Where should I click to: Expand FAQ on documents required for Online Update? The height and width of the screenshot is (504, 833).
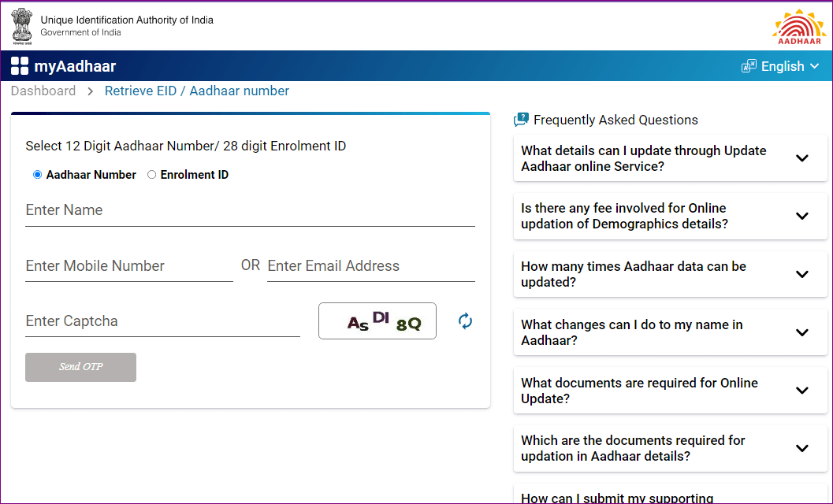click(801, 391)
